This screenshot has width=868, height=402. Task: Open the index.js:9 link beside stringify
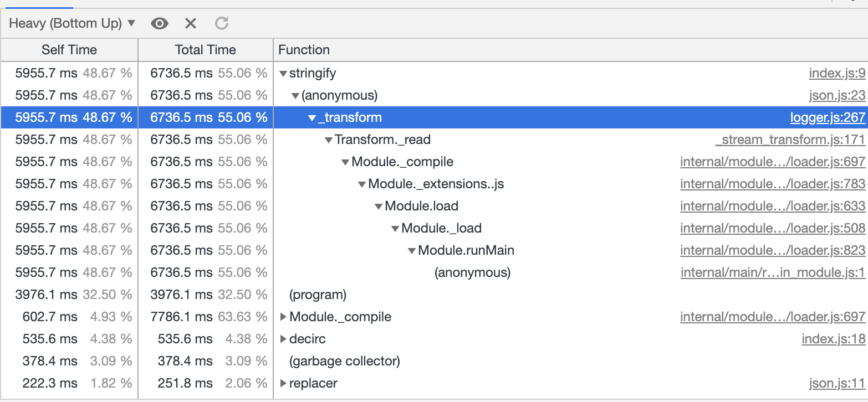837,73
